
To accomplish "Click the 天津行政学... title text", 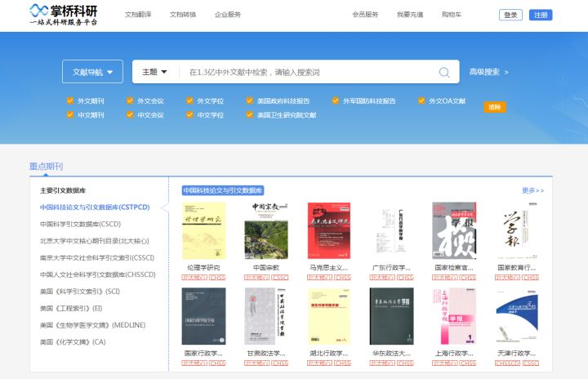I will click(517, 353).
